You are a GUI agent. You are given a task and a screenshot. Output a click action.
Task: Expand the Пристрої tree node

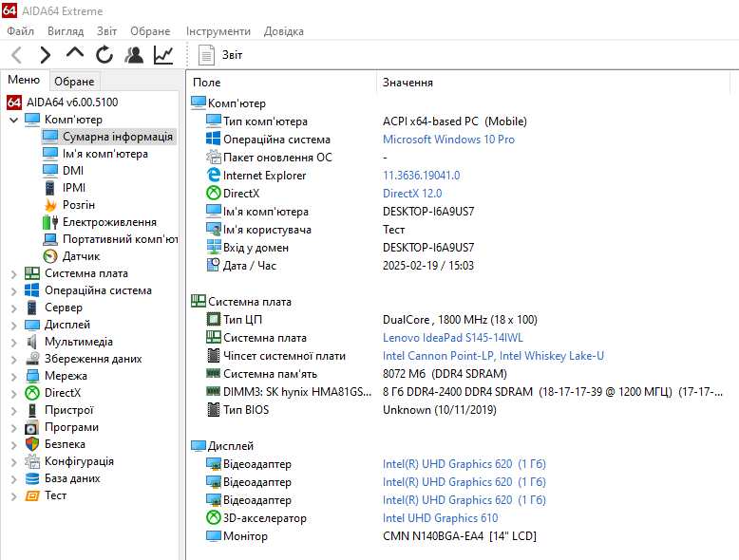(13, 410)
